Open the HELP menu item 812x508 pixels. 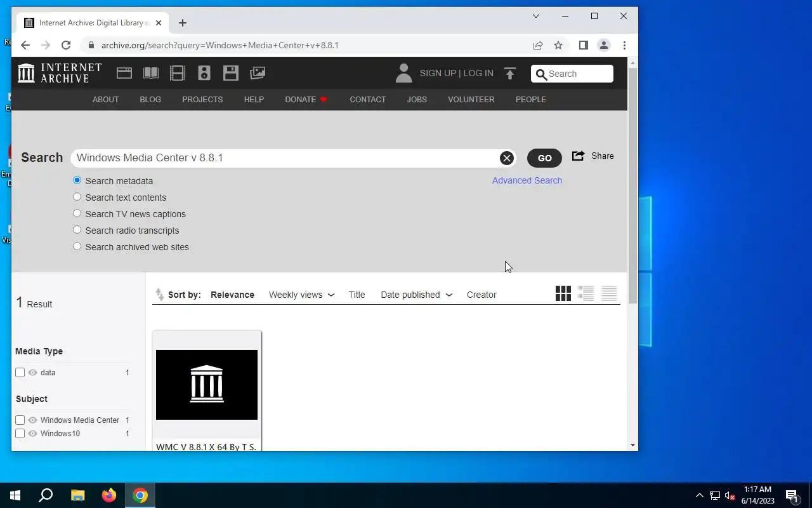tap(254, 100)
